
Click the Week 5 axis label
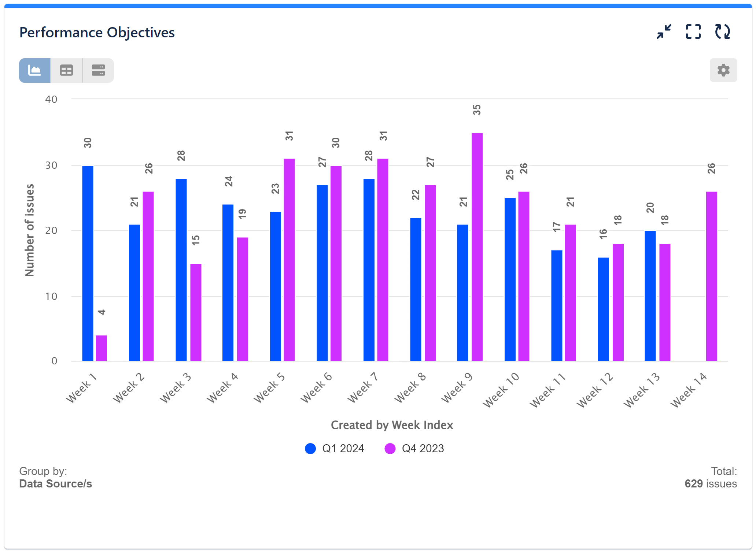point(270,387)
